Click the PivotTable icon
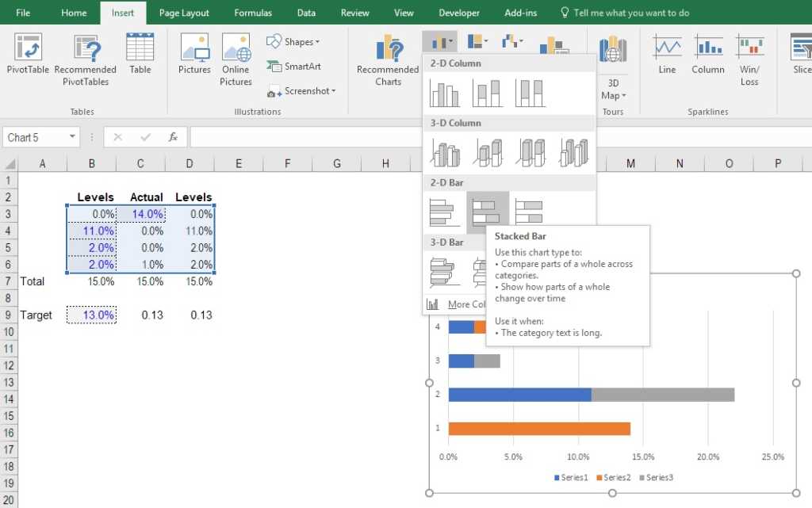812x508 pixels. tap(28, 55)
